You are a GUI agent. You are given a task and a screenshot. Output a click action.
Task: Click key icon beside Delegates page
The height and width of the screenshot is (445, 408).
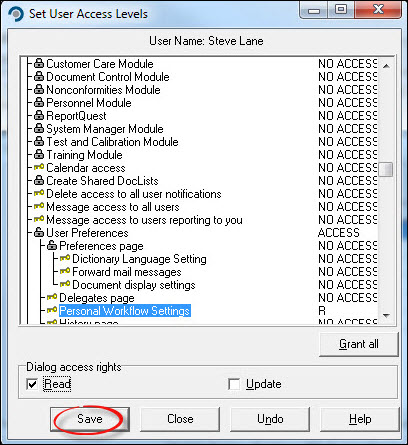[x=52, y=297]
